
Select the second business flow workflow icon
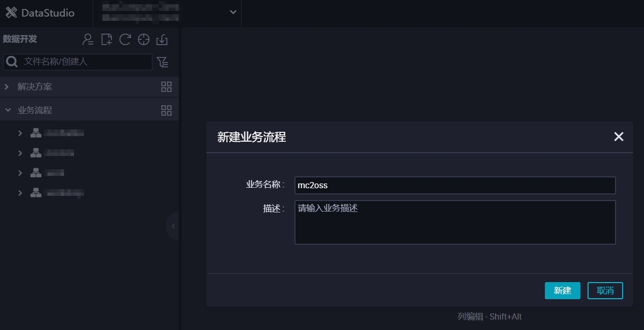(x=36, y=153)
